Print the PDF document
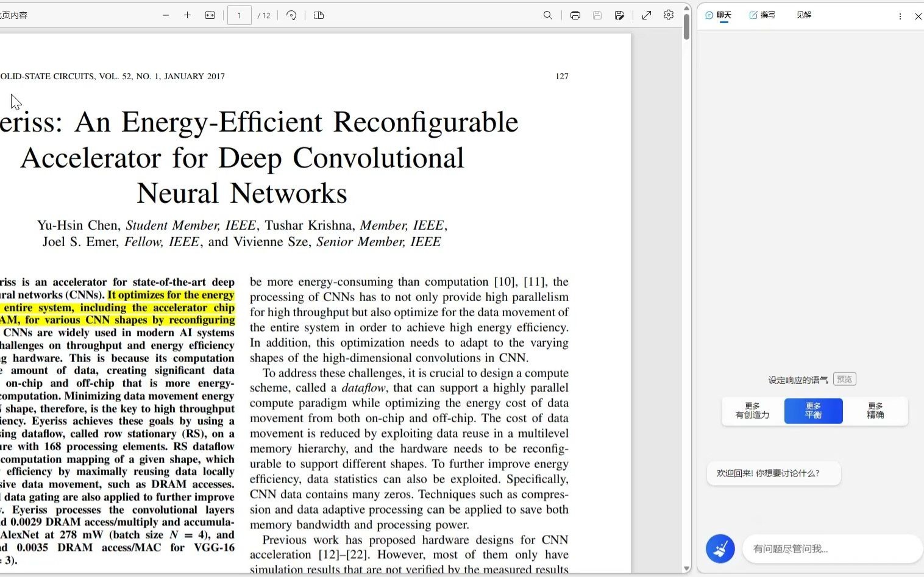The width and height of the screenshot is (924, 577). 575,15
